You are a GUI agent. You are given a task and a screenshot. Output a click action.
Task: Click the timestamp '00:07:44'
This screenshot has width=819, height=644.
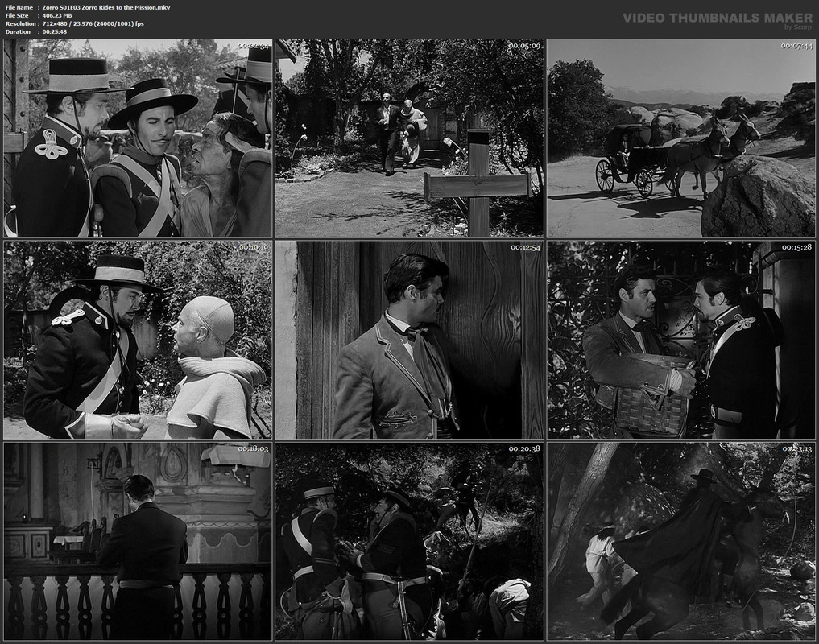coord(796,46)
